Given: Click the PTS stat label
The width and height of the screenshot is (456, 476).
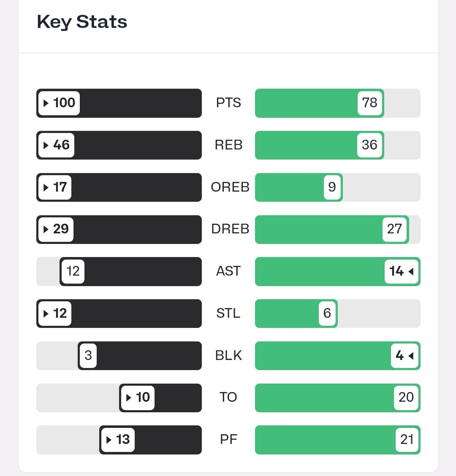Looking at the screenshot, I should coord(228,103).
